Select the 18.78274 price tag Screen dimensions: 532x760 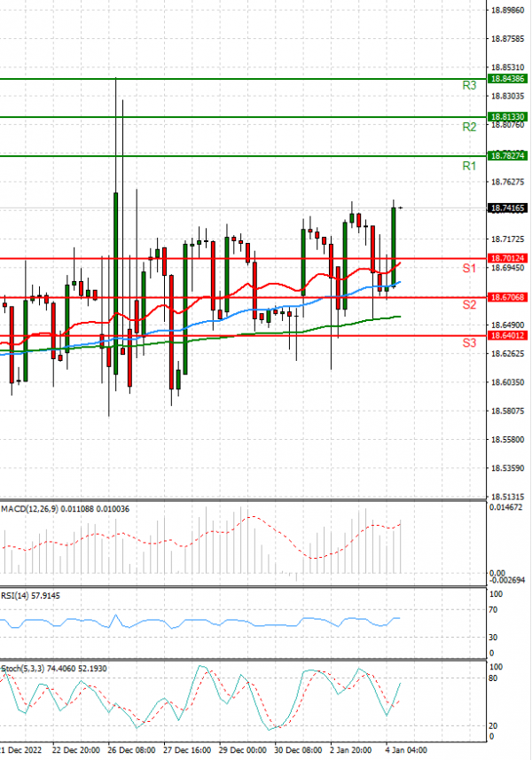(507, 155)
